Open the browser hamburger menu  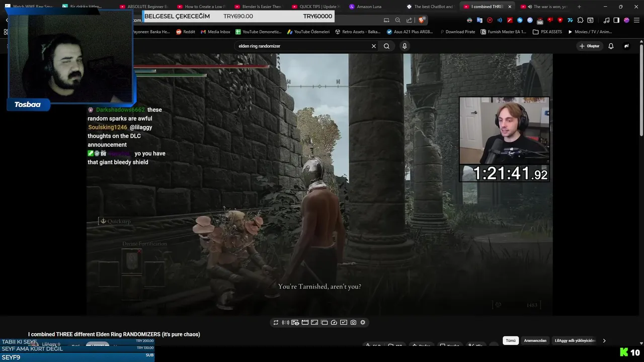[636, 20]
